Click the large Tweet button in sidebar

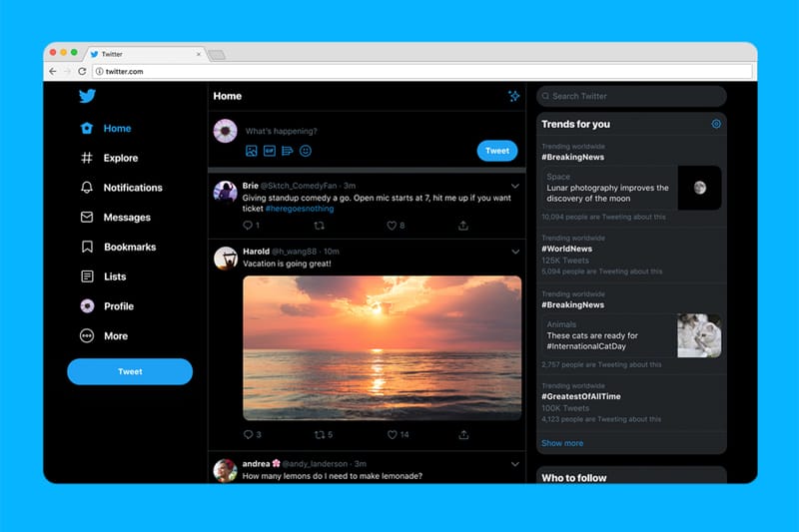coord(130,371)
